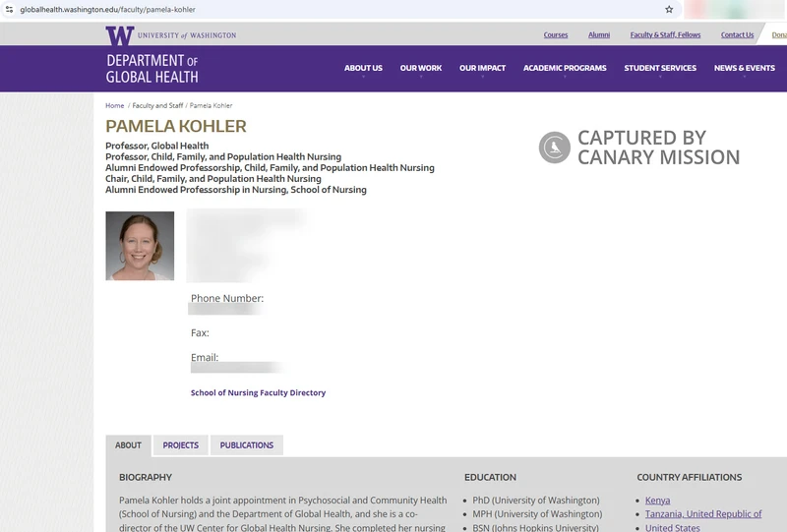The image size is (787, 532).
Task: Click 'Chair, Child, Family, and Population Health Nursing' line
Action: [213, 179]
